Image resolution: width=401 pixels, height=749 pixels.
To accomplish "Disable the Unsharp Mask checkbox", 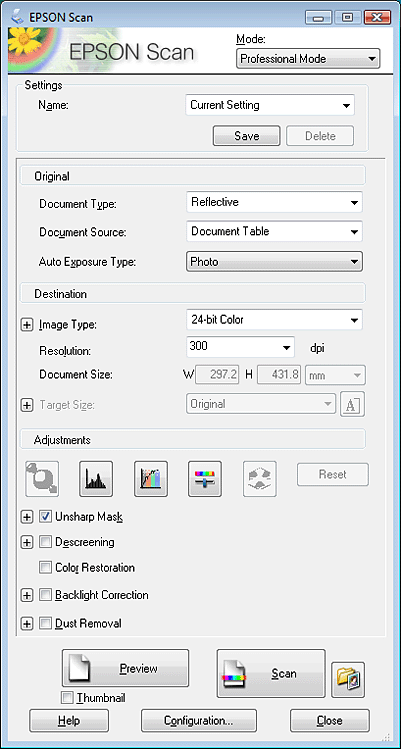I will (x=46, y=516).
